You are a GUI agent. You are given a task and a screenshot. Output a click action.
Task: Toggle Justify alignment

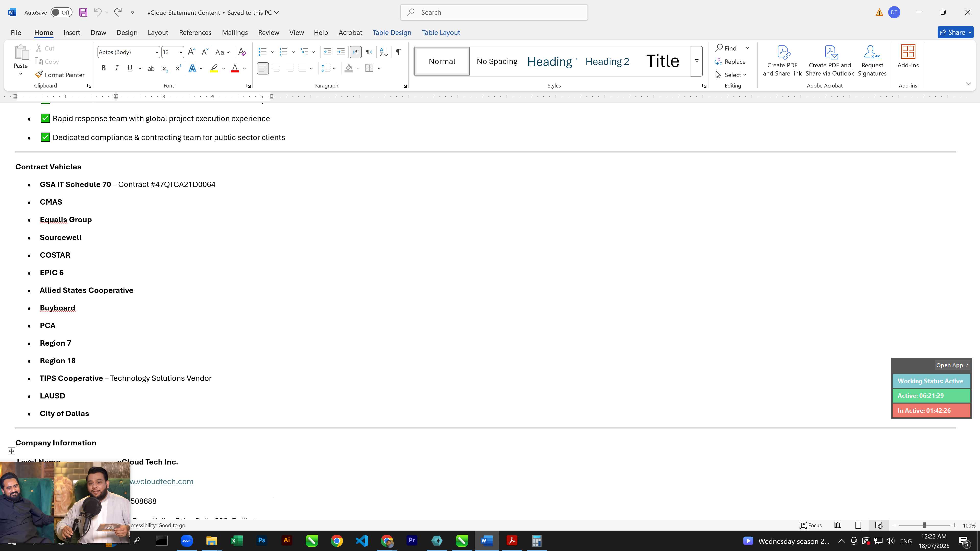[303, 68]
